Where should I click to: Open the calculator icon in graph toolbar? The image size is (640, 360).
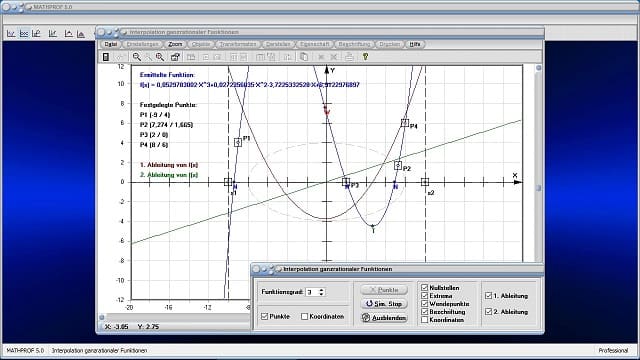[106, 57]
